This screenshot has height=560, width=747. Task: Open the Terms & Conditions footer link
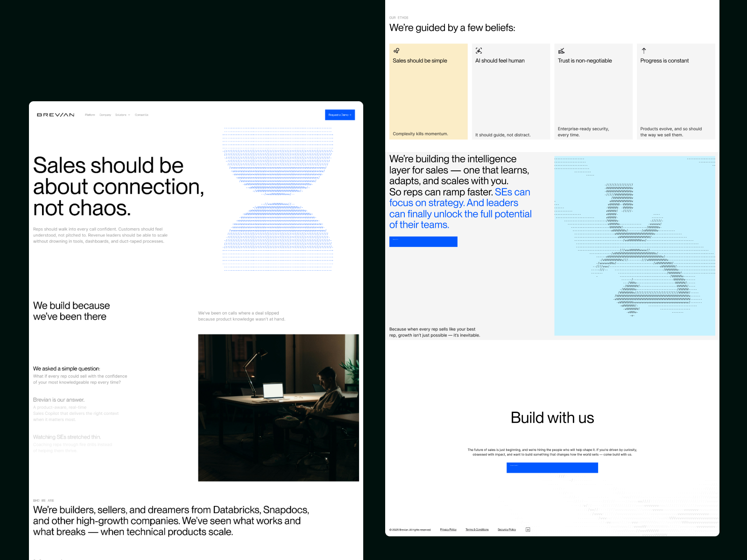[477, 530]
